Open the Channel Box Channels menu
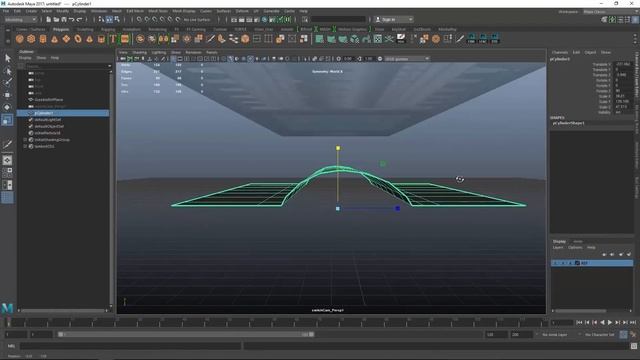Screen dimensions: 640x360 click(x=560, y=52)
